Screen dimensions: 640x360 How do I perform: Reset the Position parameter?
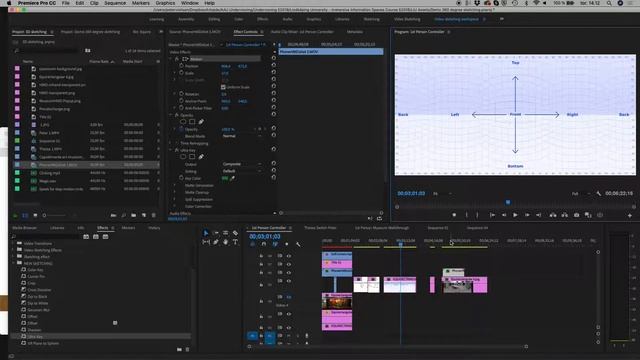[x=273, y=66]
